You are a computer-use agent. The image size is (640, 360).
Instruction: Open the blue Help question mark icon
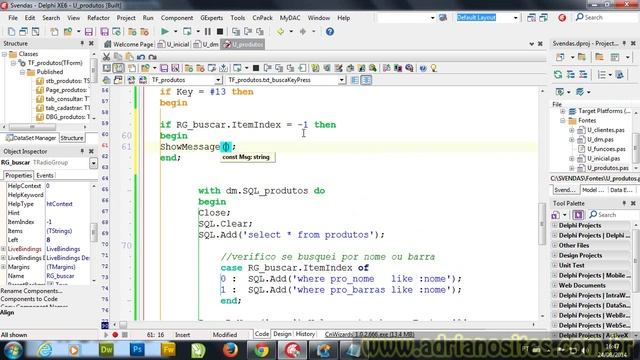(x=330, y=31)
